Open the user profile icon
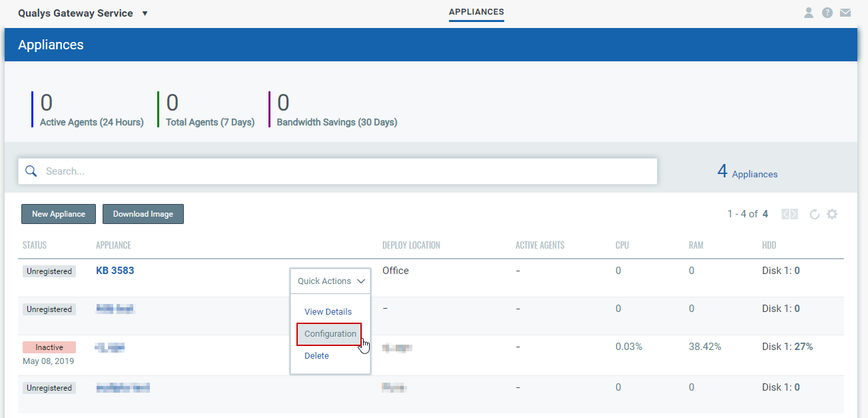Screen dimensions: 868x418 point(808,12)
